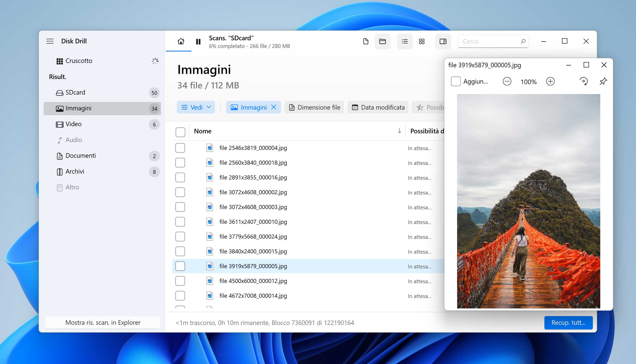Open Dimensione file filter
636x364 pixels.
point(314,107)
